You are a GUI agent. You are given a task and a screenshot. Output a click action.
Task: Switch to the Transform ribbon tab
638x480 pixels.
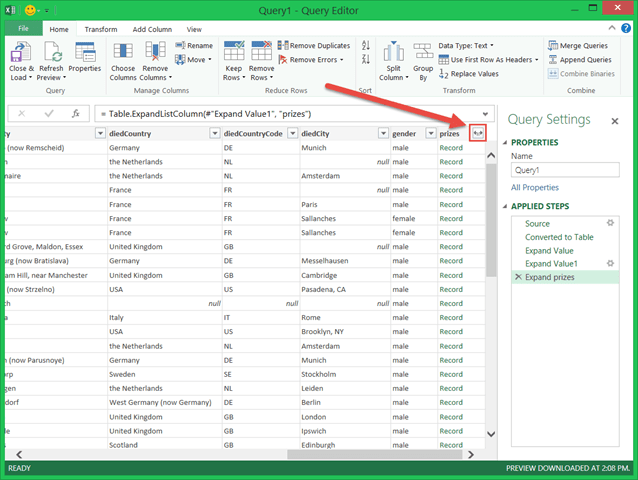coord(100,30)
